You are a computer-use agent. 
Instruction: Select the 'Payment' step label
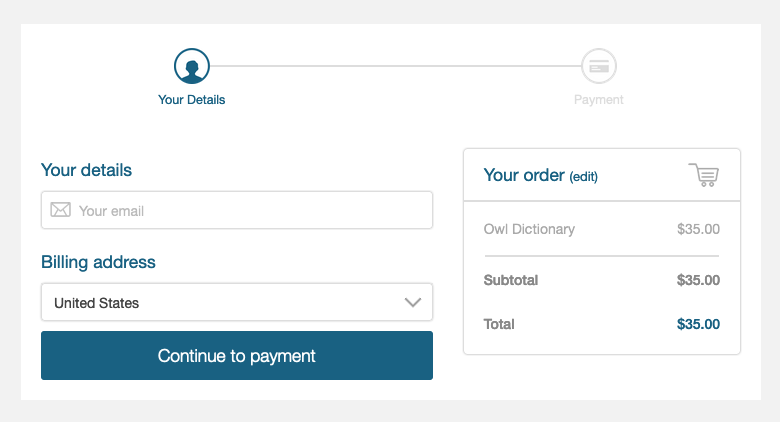tap(599, 100)
